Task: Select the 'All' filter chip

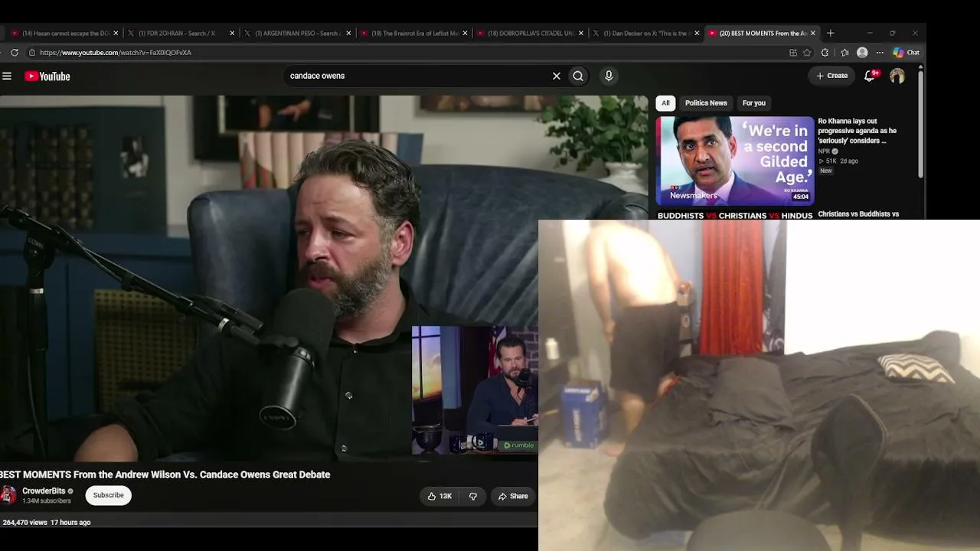Action: (x=665, y=103)
